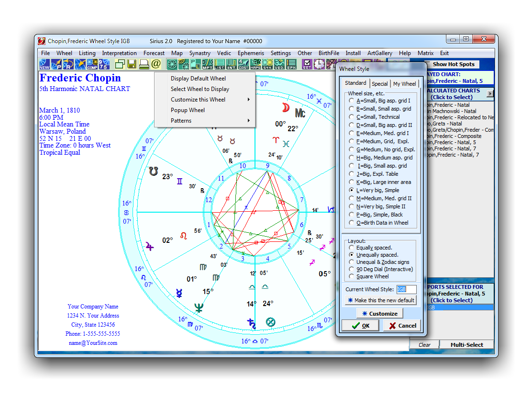
Task: Choose Equally spaced layout
Action: tap(371, 248)
